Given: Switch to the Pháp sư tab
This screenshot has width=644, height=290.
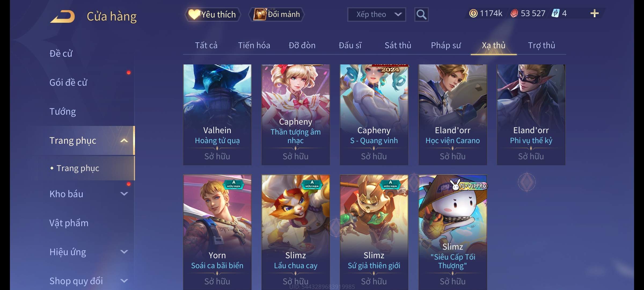Looking at the screenshot, I should coord(446,45).
